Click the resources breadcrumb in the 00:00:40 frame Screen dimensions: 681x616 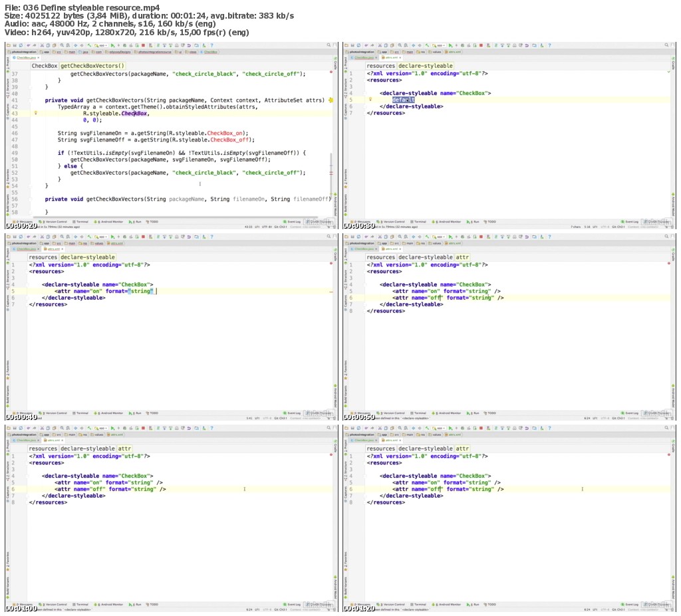click(43, 257)
